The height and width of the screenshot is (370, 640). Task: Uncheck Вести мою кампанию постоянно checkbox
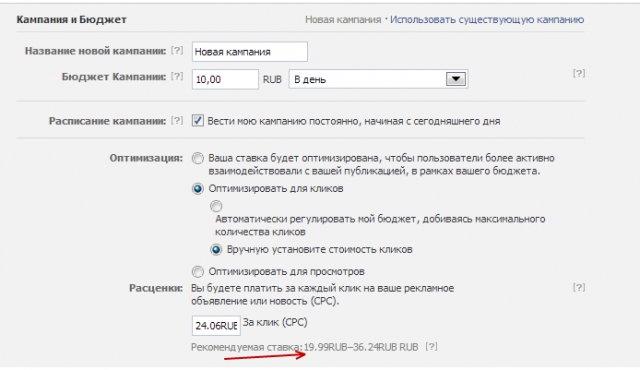pyautogui.click(x=198, y=120)
